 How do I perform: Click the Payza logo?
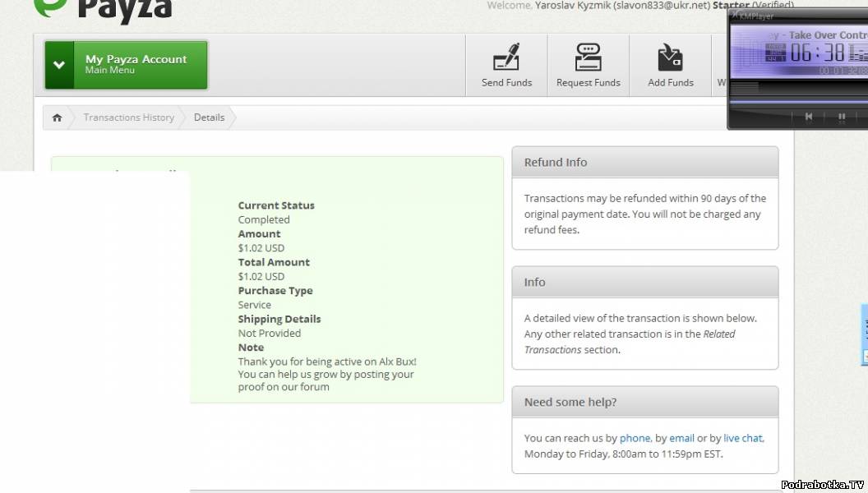pyautogui.click(x=102, y=10)
